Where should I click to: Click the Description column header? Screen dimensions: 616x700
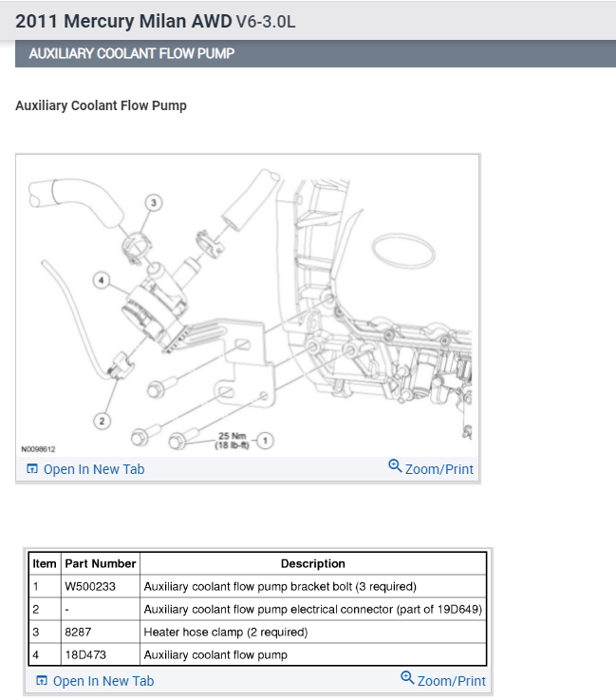pos(313,564)
